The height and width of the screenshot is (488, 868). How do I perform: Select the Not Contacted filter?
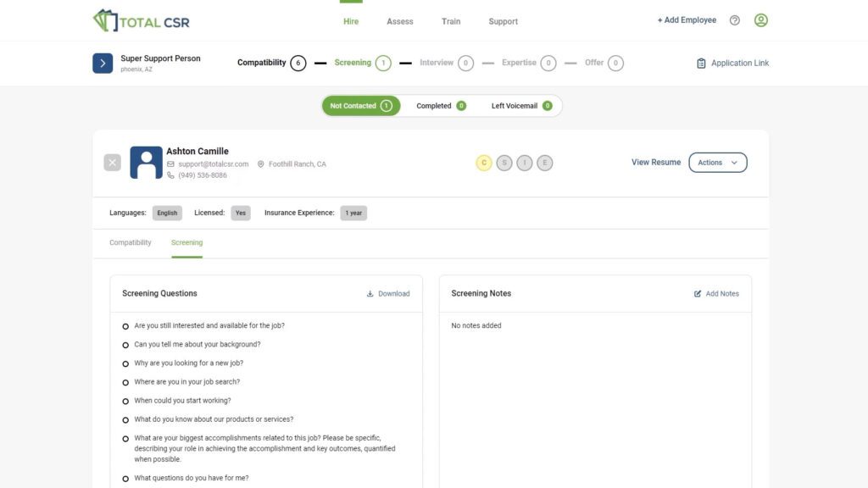(359, 105)
